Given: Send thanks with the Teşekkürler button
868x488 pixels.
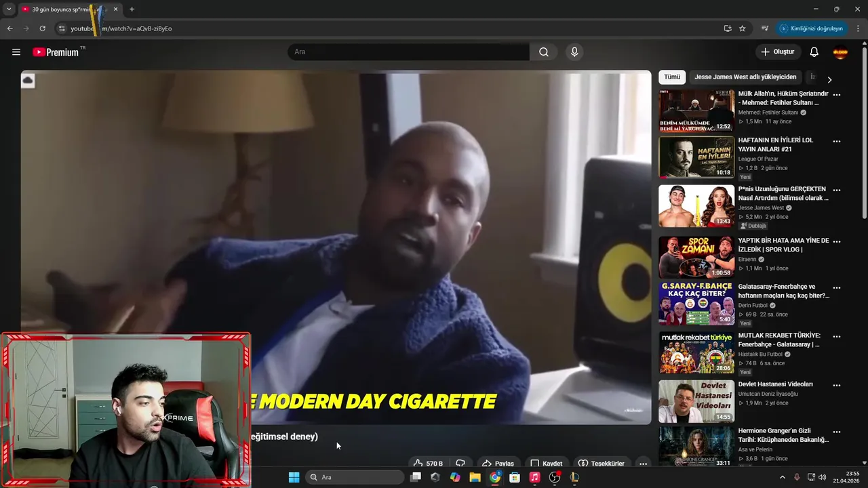Looking at the screenshot, I should coord(601,464).
